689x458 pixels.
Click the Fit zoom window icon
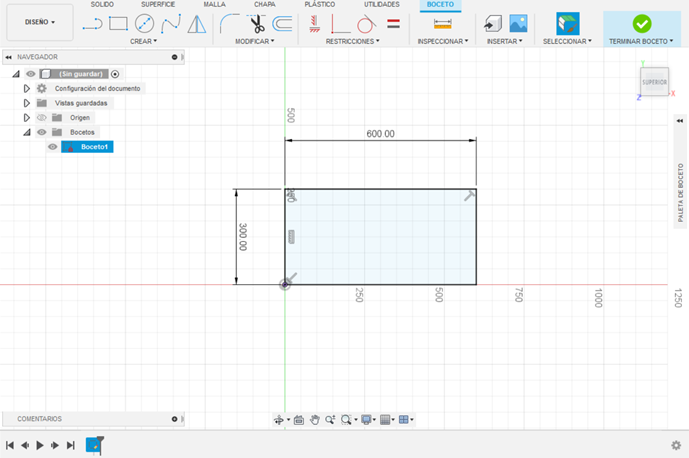(x=346, y=420)
